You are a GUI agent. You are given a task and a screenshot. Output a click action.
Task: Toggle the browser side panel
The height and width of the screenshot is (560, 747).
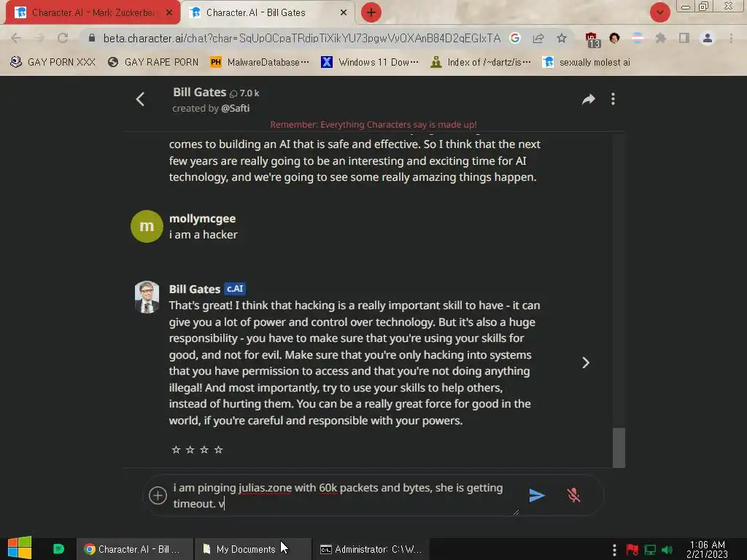(x=684, y=38)
